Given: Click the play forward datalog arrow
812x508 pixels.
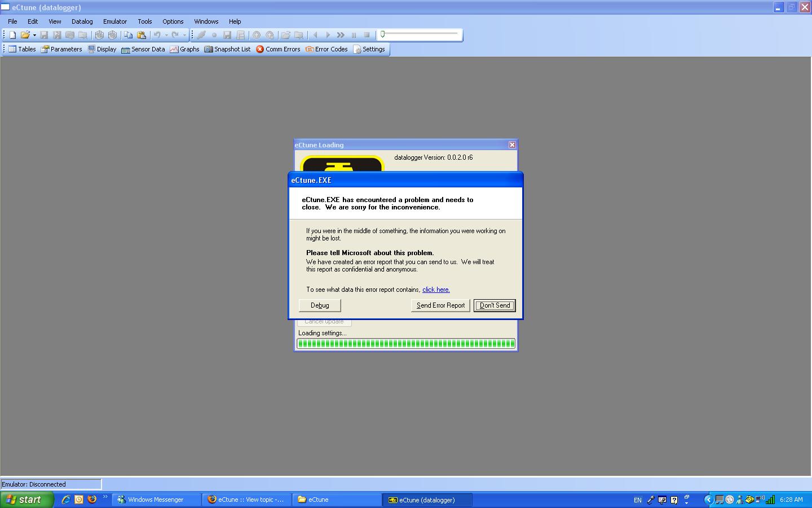Looking at the screenshot, I should click(x=328, y=35).
